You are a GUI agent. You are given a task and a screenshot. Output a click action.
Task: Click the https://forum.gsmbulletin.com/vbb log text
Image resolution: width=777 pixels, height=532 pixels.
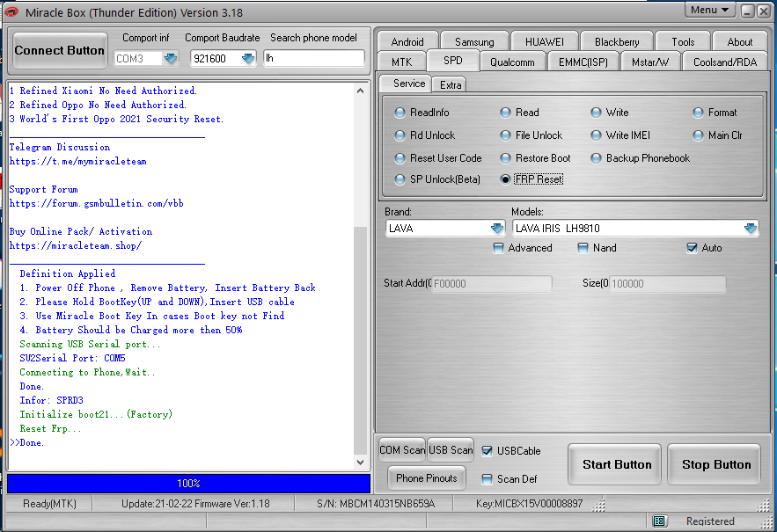click(x=97, y=204)
